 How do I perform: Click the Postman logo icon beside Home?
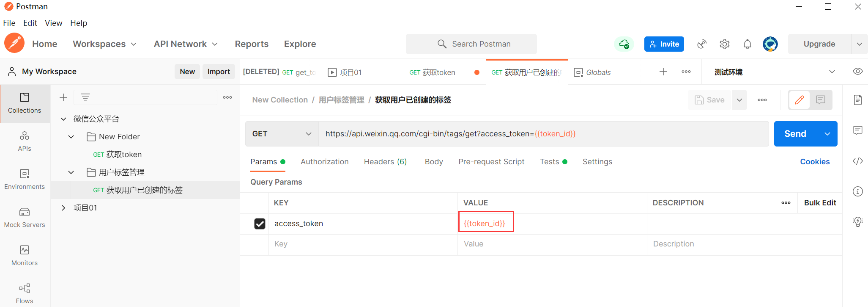pyautogui.click(x=14, y=43)
